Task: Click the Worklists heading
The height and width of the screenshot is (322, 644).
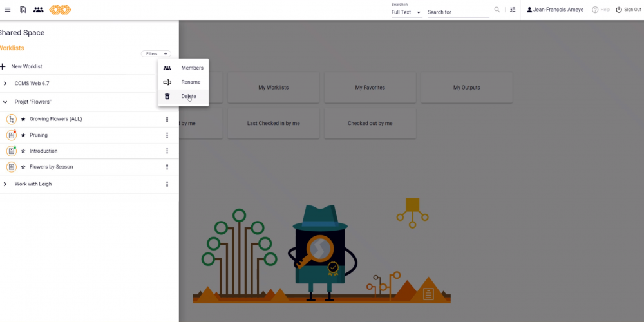Action: click(12, 48)
